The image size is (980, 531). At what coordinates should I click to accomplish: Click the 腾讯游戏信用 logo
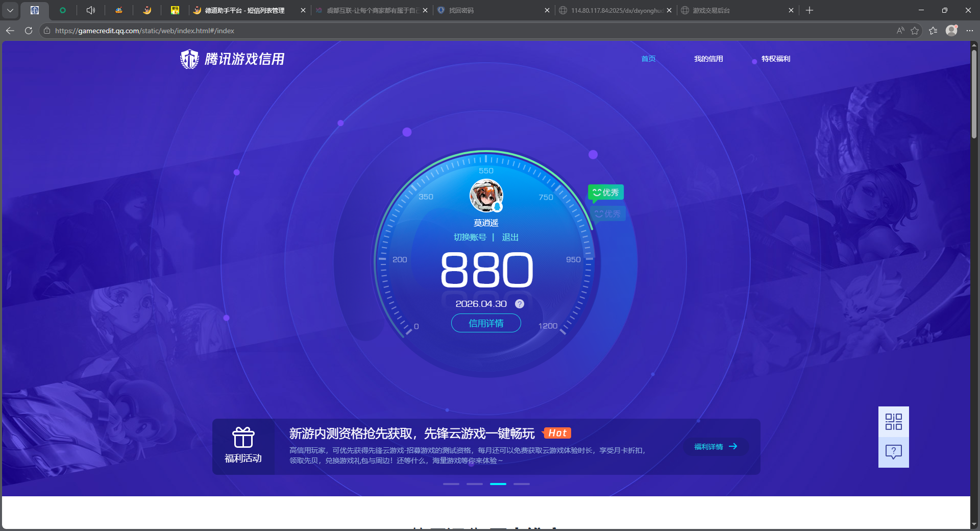click(232, 59)
